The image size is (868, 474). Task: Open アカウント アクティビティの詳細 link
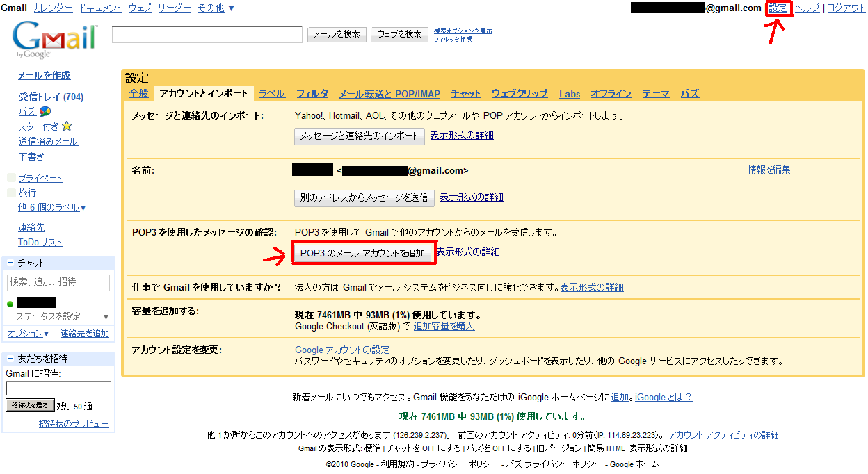[x=723, y=435]
